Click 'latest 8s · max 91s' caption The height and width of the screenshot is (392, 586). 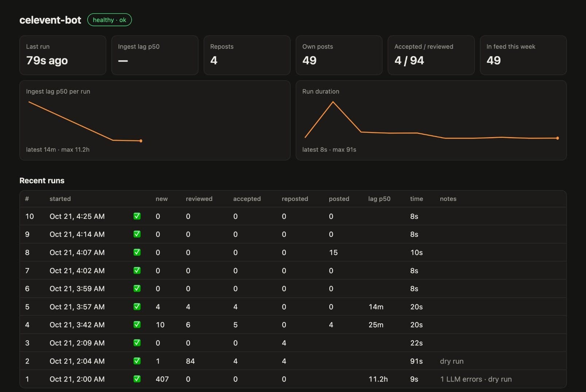pos(329,150)
